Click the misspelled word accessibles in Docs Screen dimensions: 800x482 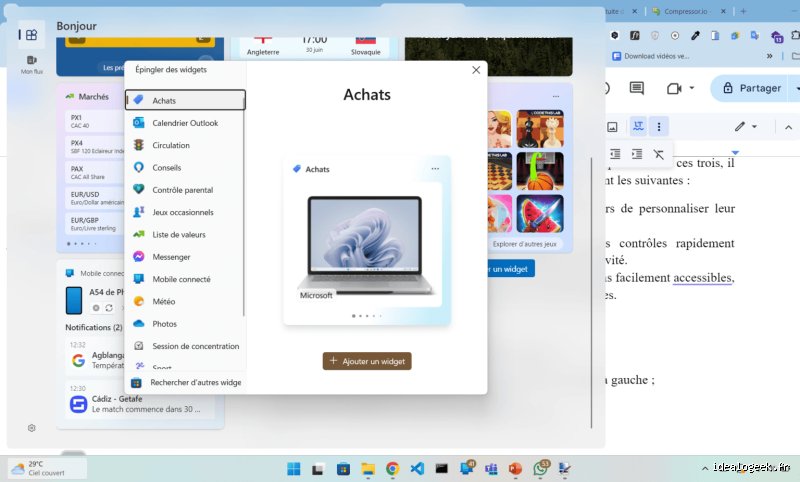tap(703, 278)
